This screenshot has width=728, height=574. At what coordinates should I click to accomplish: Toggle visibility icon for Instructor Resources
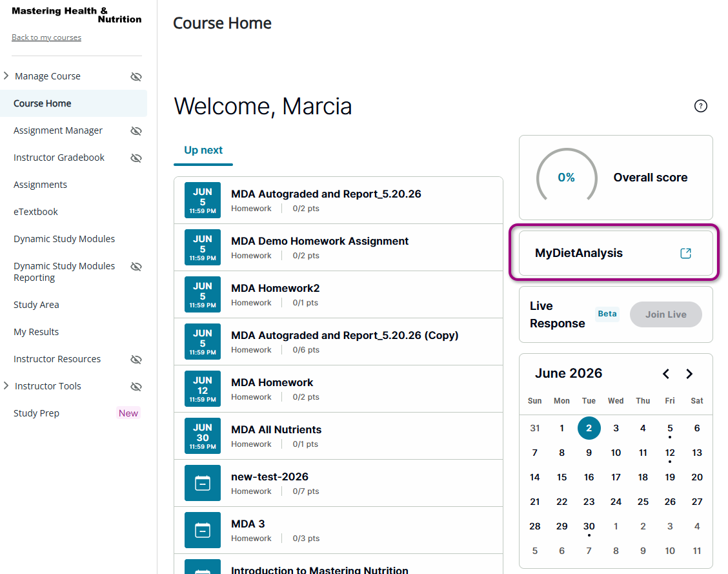pos(136,360)
